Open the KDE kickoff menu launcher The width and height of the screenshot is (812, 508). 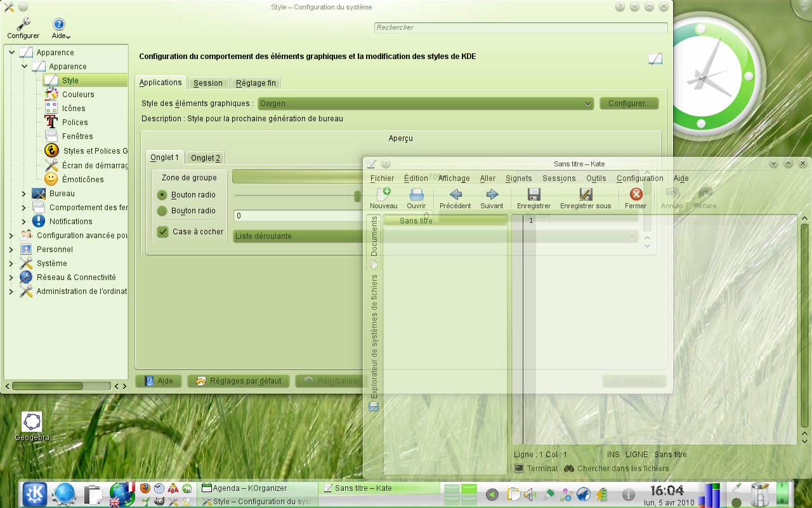35,493
